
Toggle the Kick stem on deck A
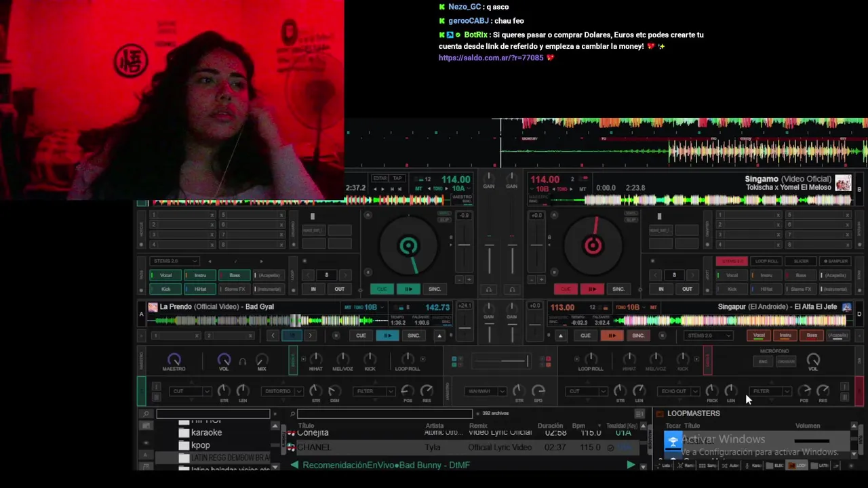coord(165,289)
